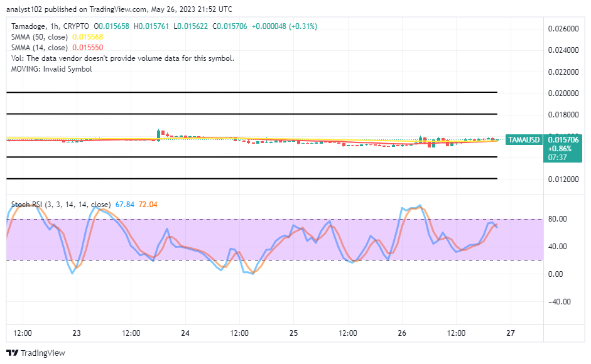Click the large green candle before 24
Image resolution: width=591 pixels, height=364 pixels.
tap(159, 135)
